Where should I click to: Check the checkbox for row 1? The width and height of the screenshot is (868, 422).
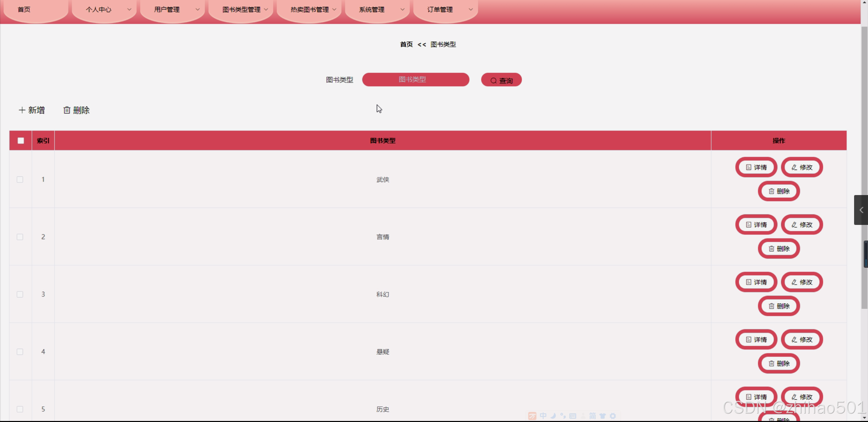20,179
